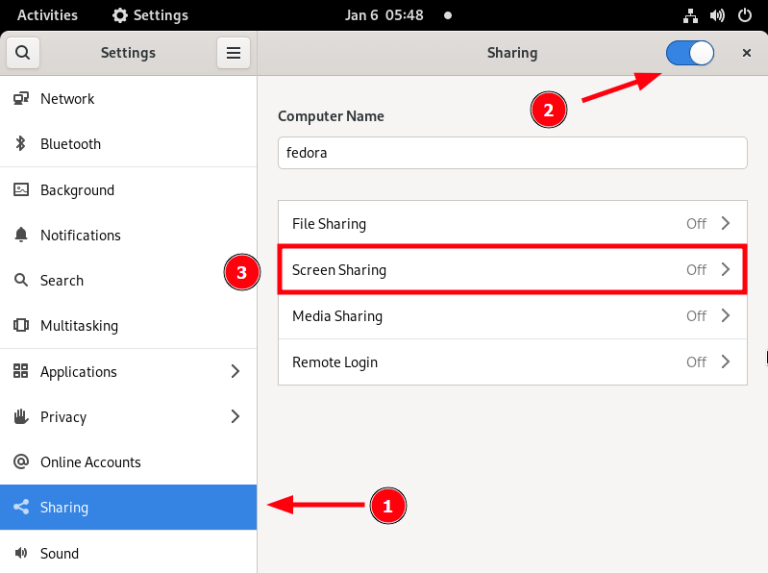
Task: Select the Online Accounts at-sign icon
Action: (x=21, y=461)
